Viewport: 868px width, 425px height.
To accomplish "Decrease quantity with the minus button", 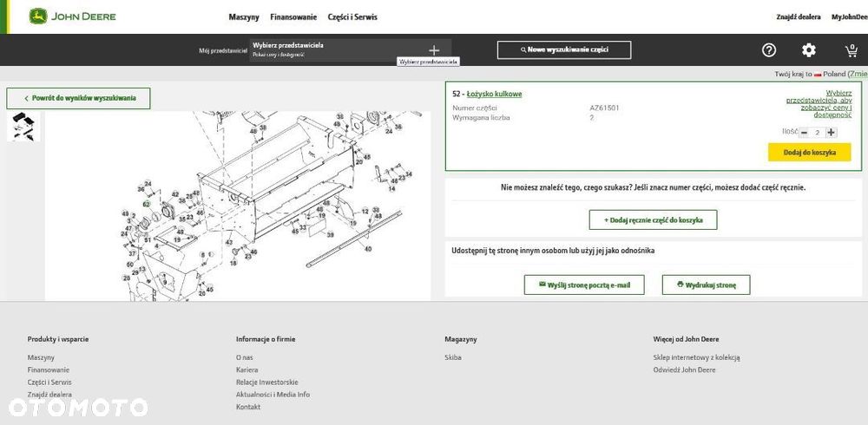I will click(x=803, y=132).
